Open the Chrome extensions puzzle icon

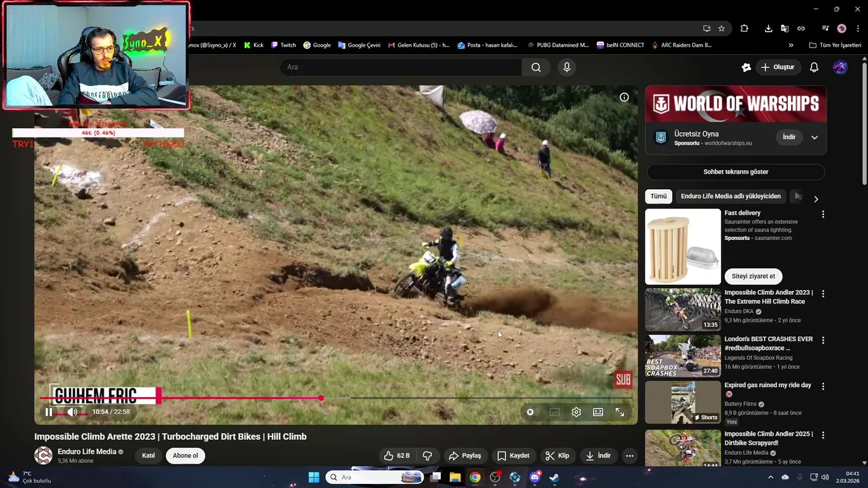pyautogui.click(x=744, y=28)
